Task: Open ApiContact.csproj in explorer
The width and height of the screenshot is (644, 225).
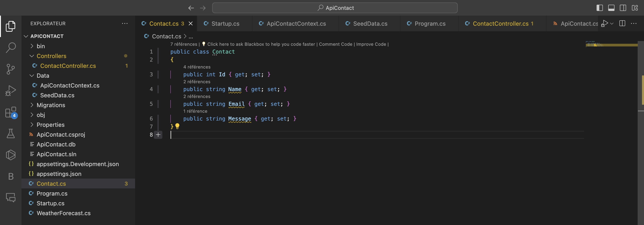Action: click(78, 134)
